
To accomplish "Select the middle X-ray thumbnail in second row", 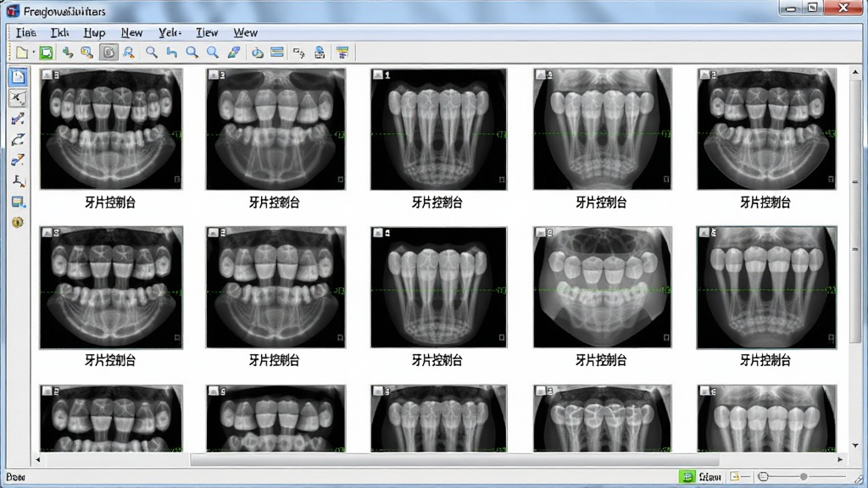I will point(438,287).
